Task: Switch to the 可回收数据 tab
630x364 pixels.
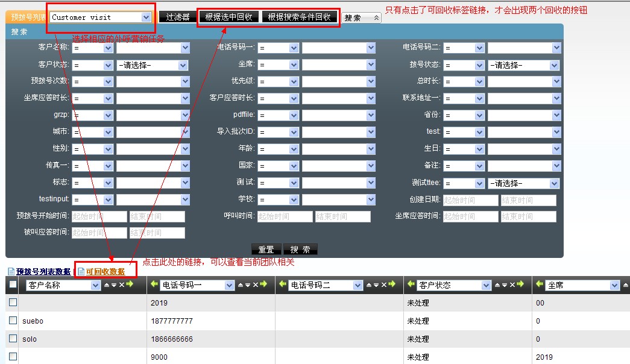Action: [x=105, y=272]
